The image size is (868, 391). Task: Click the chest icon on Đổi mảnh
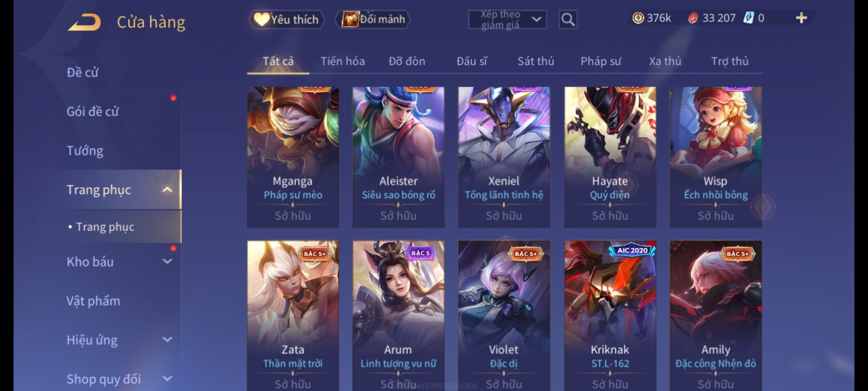[x=350, y=20]
